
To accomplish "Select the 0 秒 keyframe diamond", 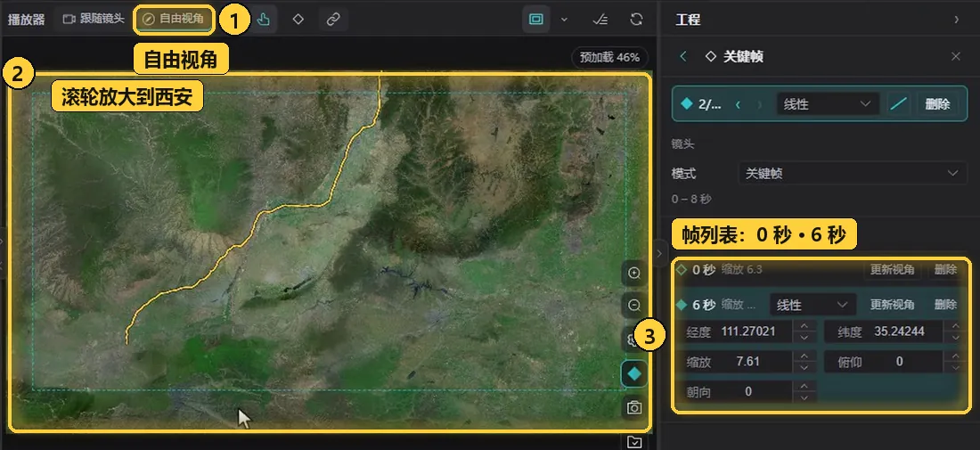I will point(682,270).
